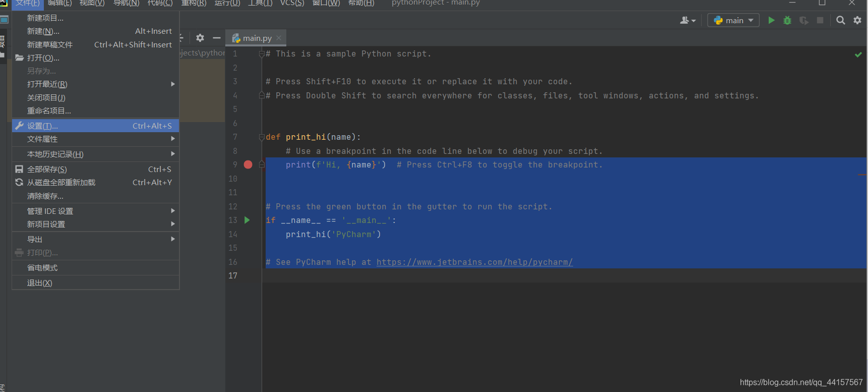Collapse the comment fold marker on line 1
Viewport: 868px width, 392px height.
262,54
